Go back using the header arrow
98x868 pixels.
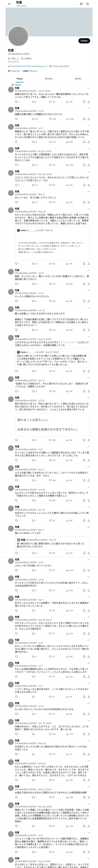point(9,4)
